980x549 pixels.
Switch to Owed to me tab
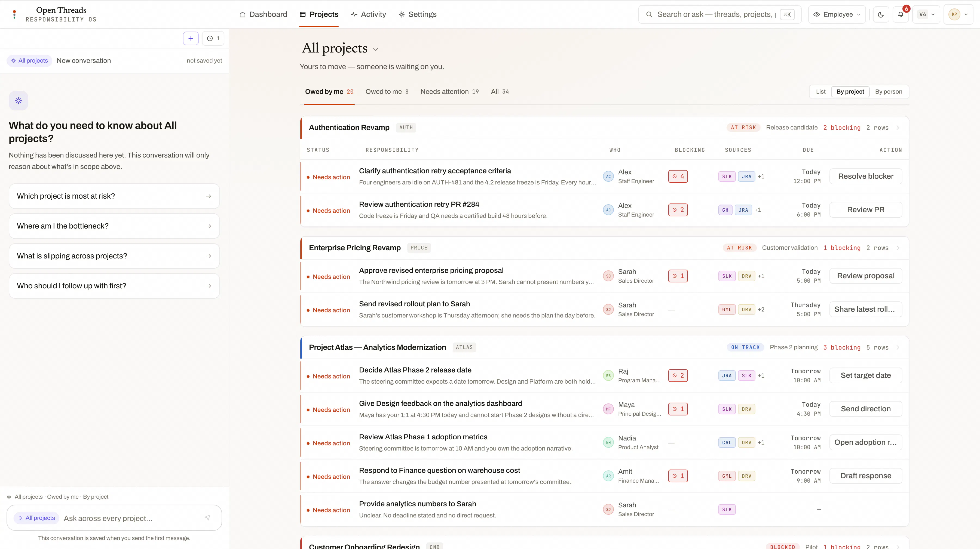387,92
